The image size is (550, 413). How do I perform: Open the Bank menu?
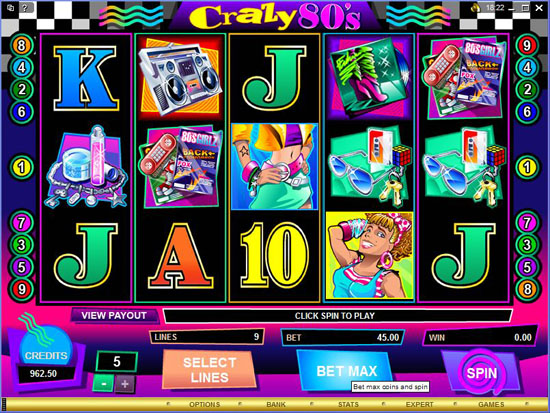pyautogui.click(x=276, y=405)
